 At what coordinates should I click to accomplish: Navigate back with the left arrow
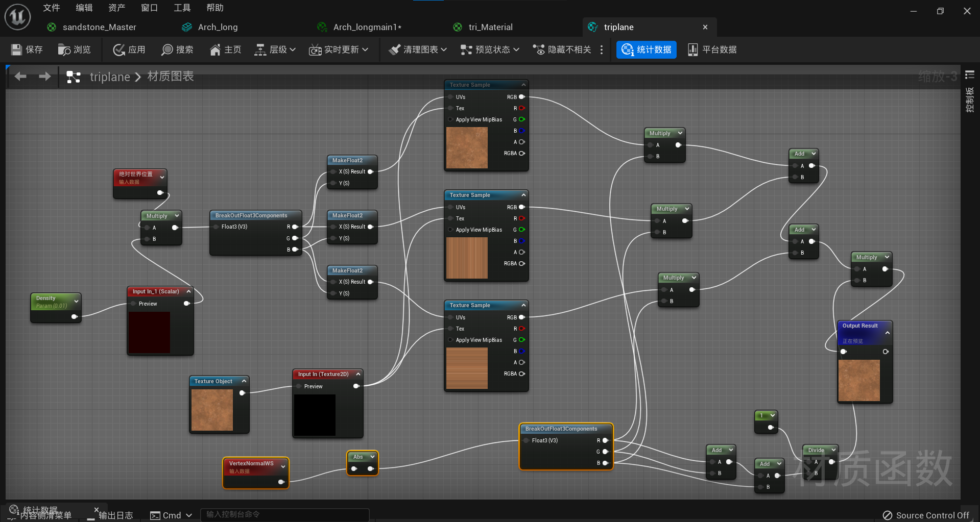pos(20,77)
